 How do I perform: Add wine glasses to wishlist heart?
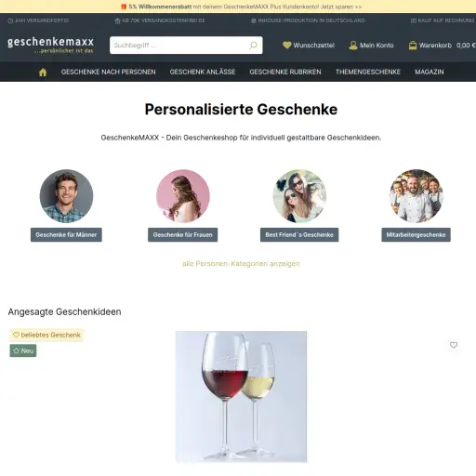coord(454,345)
